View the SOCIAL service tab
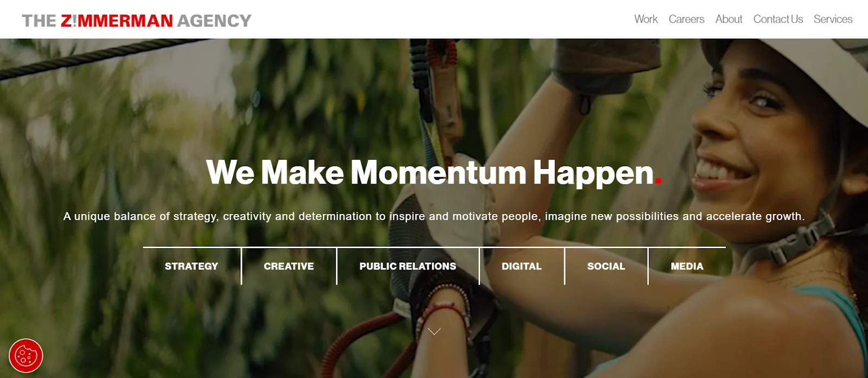Screen dimensions: 868x378 [606, 266]
